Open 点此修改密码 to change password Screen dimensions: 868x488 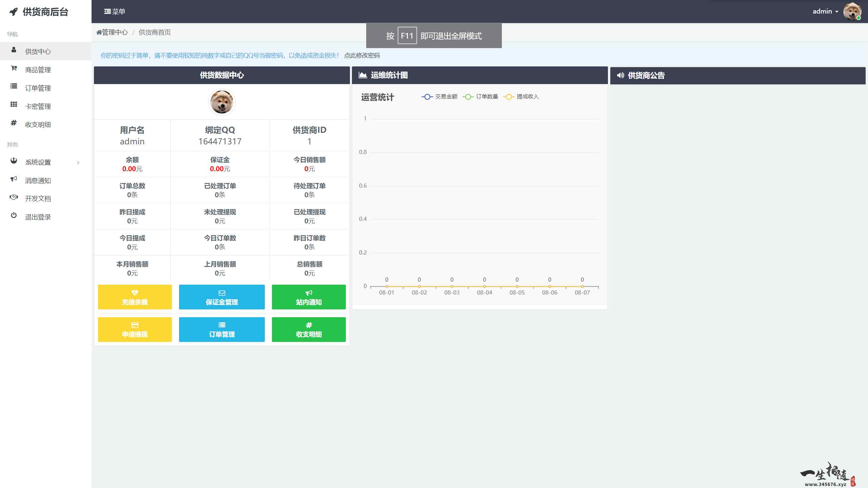361,56
